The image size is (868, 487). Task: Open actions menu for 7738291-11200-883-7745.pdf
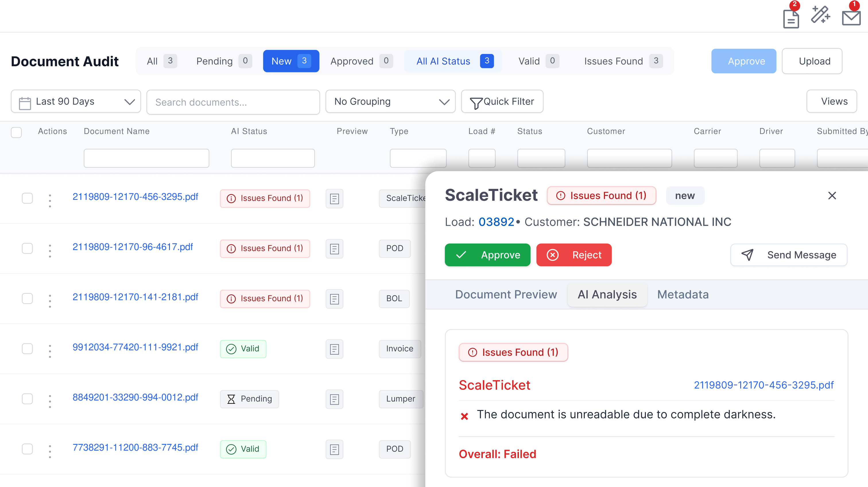click(x=50, y=451)
